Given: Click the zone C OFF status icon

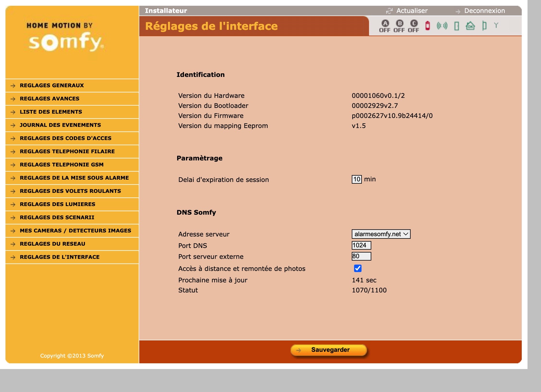Looking at the screenshot, I should point(414,26).
